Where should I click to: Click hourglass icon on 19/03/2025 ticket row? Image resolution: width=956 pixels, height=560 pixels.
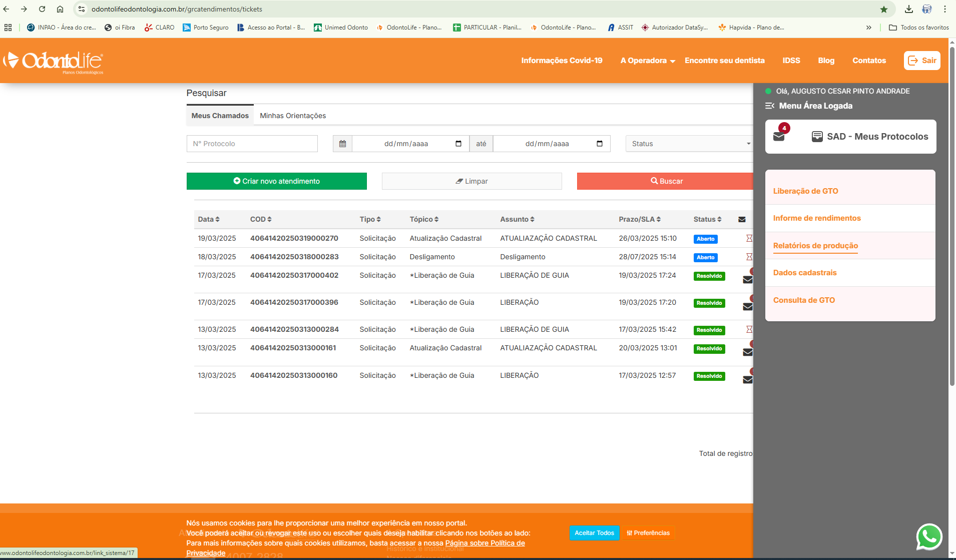pos(749,238)
